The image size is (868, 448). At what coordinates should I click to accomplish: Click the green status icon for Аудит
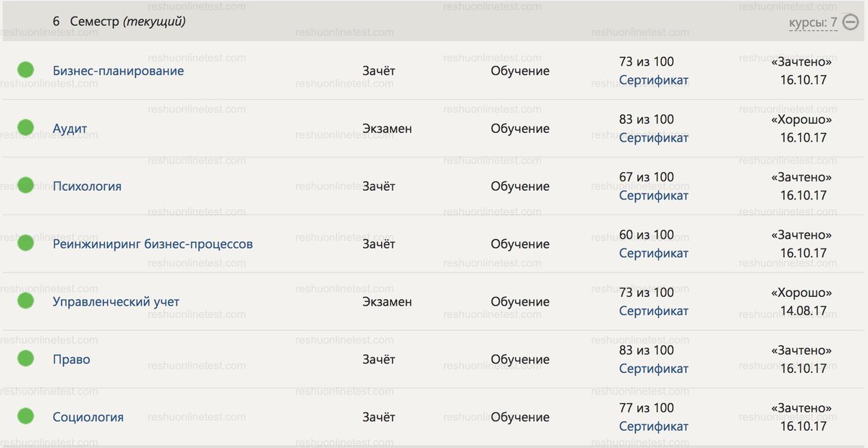click(x=25, y=127)
